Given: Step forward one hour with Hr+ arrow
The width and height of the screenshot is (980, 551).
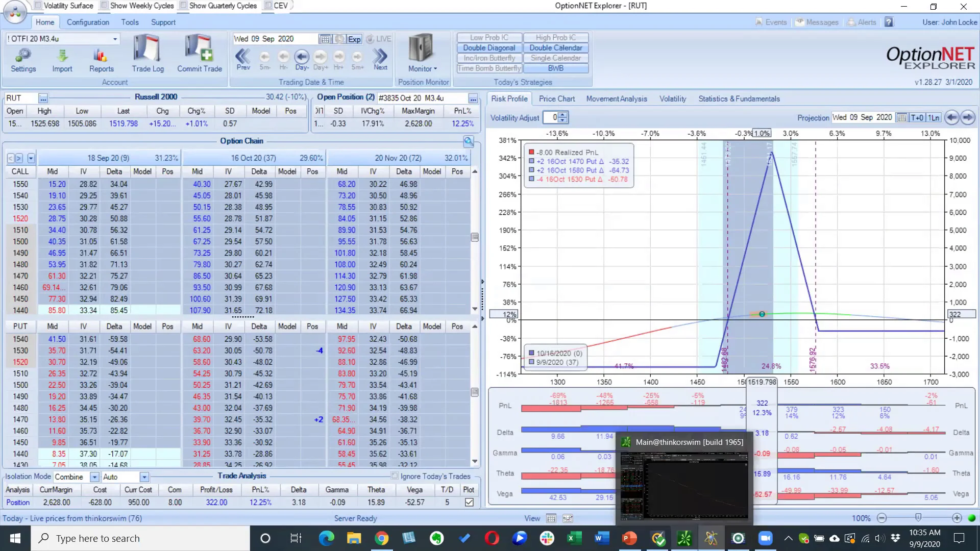Looking at the screenshot, I should point(338,59).
